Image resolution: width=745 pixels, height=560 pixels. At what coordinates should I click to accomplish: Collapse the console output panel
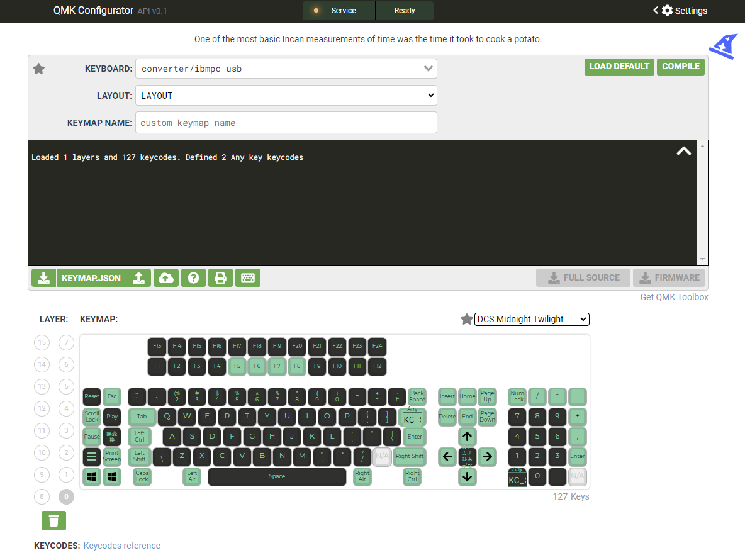(683, 151)
